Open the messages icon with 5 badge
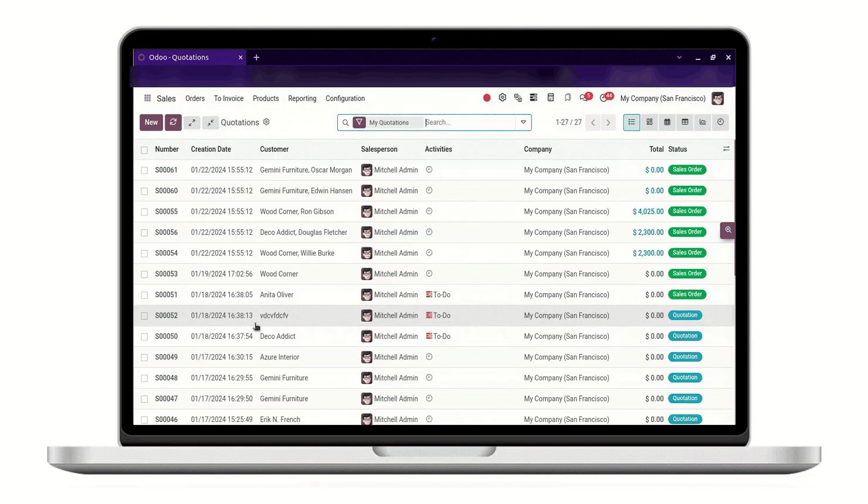The width and height of the screenshot is (868, 504). coord(585,97)
